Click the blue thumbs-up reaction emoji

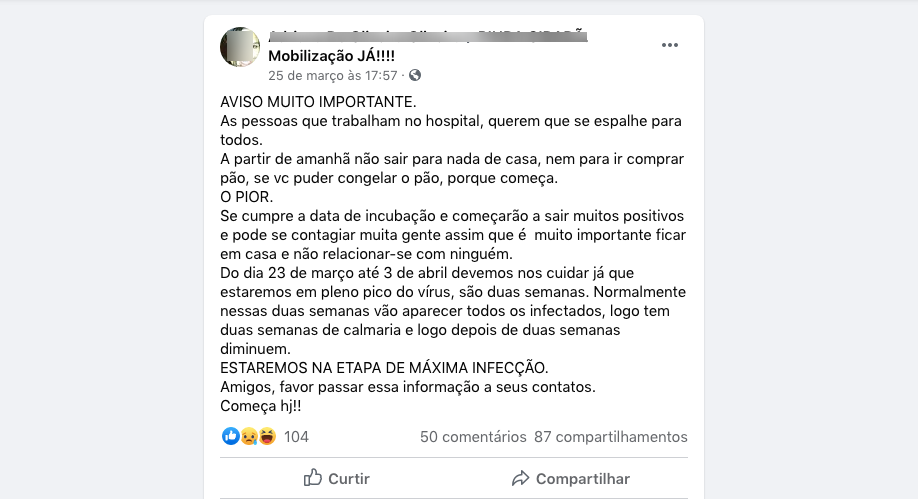point(231,436)
